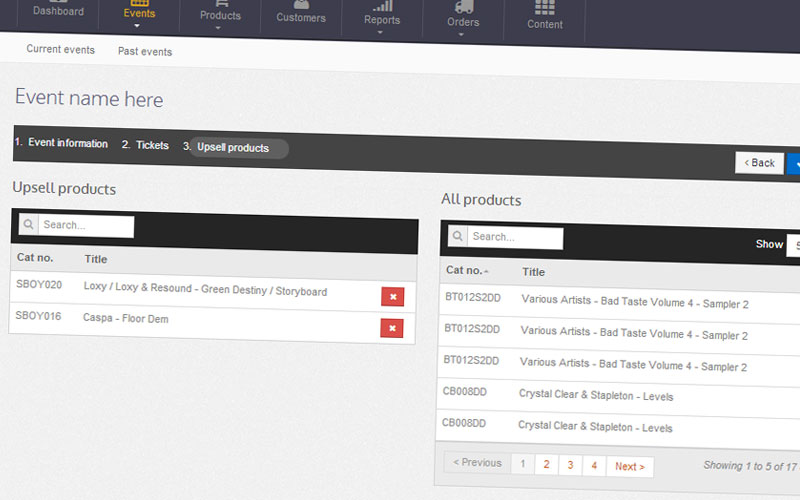Click the All products search magnifier icon
Screen dimensions: 800x500
(458, 238)
